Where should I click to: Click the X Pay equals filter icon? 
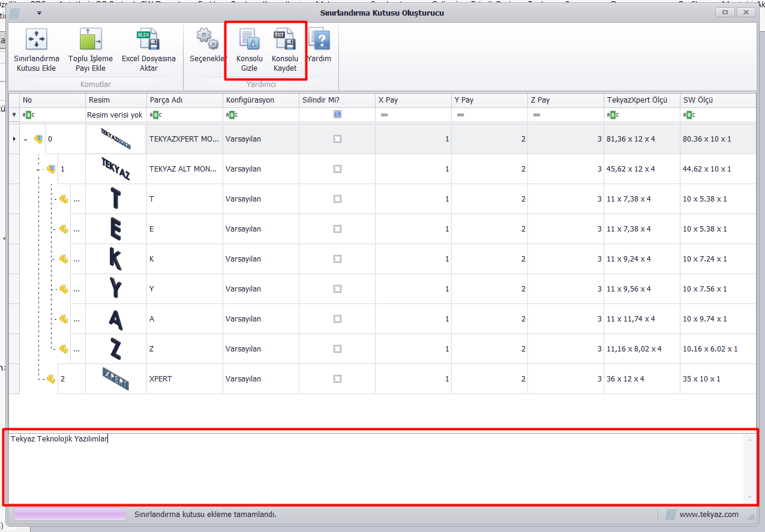(384, 115)
